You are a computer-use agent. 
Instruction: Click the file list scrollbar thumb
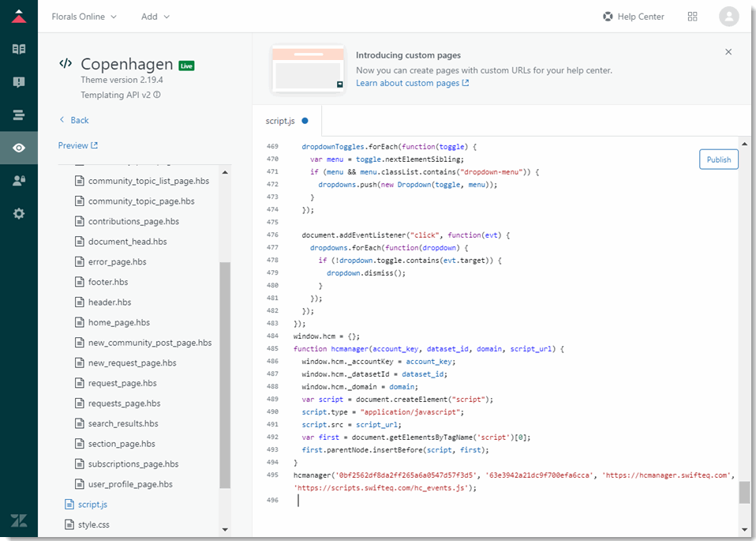click(225, 375)
